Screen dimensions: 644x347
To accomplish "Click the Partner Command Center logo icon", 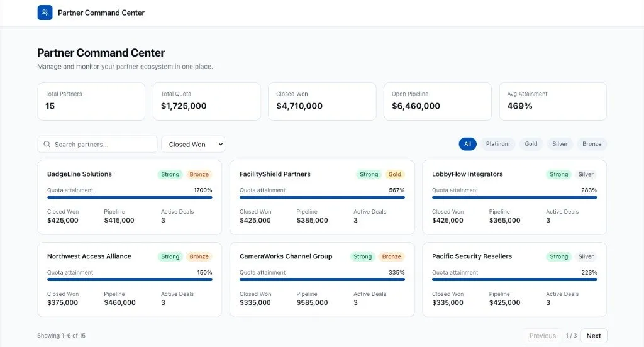I will click(45, 13).
